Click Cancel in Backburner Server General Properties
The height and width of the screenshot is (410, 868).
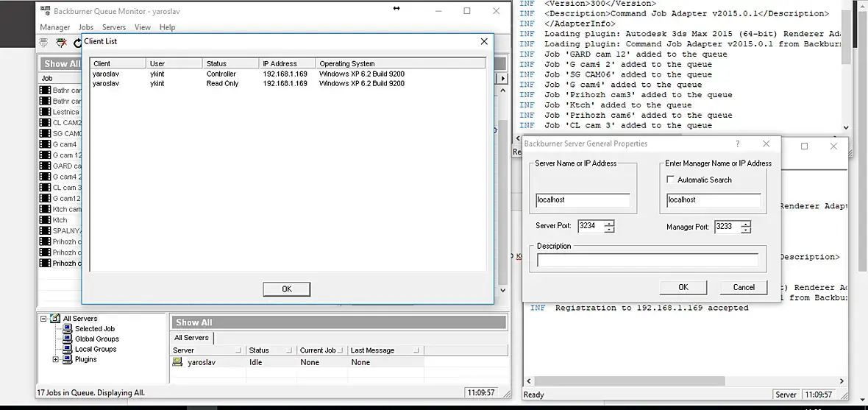tap(744, 287)
